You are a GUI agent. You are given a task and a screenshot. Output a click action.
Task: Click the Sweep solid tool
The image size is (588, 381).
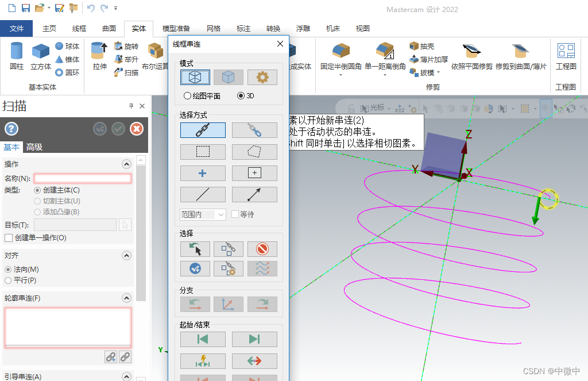click(x=126, y=72)
